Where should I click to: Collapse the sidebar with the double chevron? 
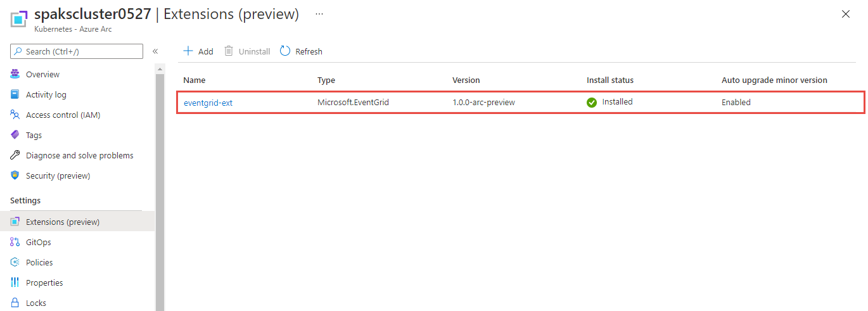point(155,51)
